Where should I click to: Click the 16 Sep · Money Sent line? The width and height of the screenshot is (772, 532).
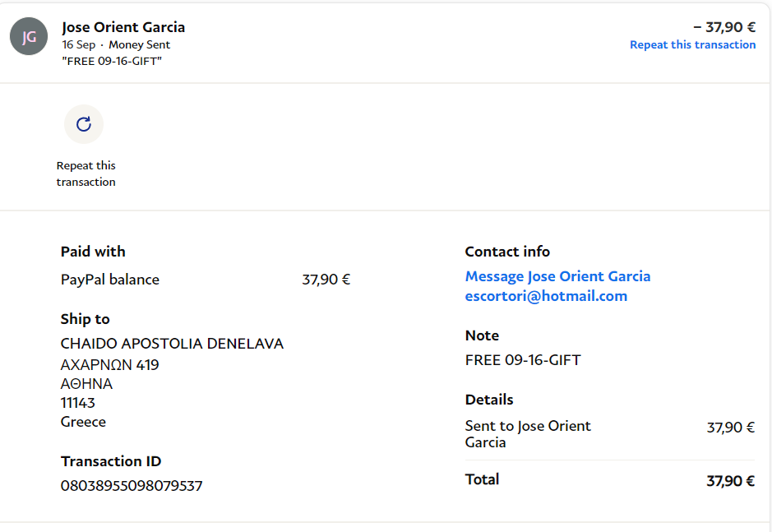(x=116, y=45)
